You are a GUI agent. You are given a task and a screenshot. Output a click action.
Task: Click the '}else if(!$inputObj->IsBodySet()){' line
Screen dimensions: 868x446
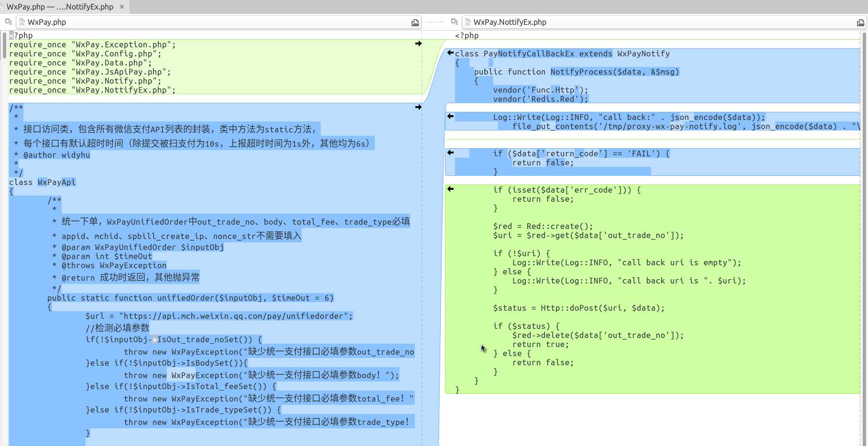[x=167, y=363]
